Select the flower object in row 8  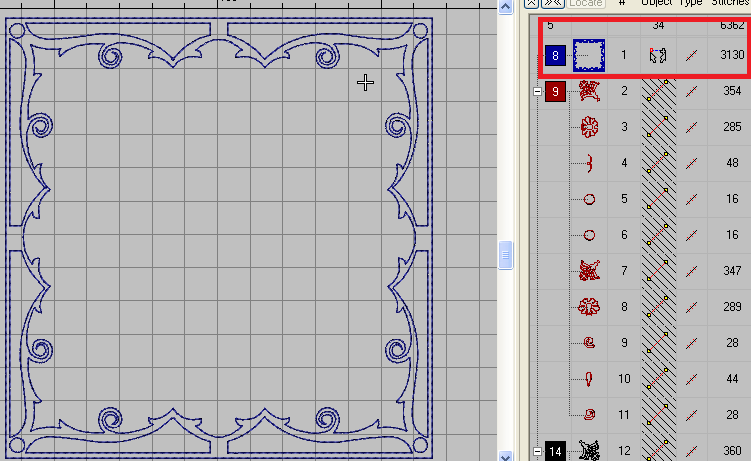[589, 306]
